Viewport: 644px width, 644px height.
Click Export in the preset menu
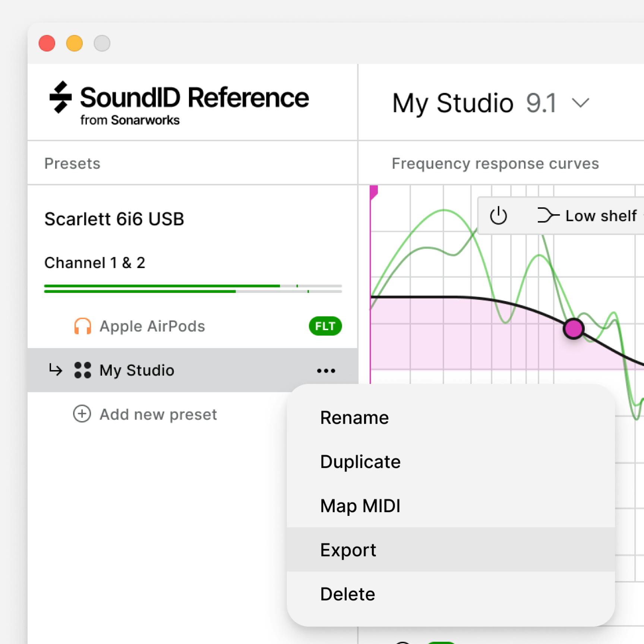(348, 550)
